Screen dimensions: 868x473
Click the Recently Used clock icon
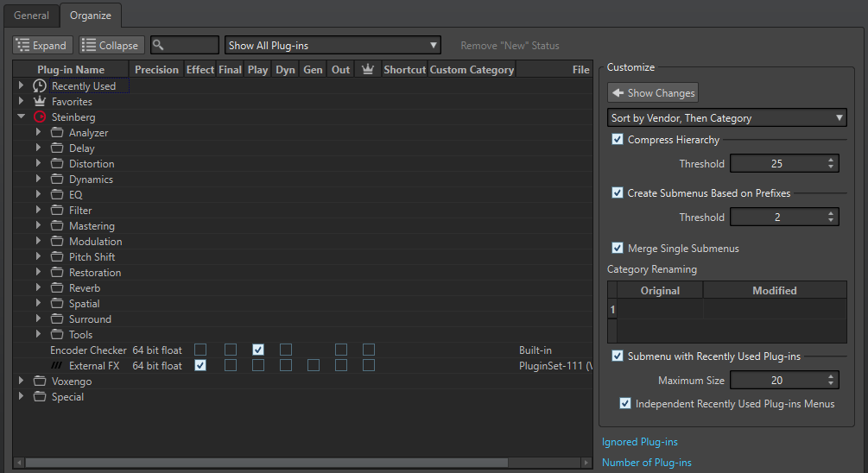tap(40, 86)
